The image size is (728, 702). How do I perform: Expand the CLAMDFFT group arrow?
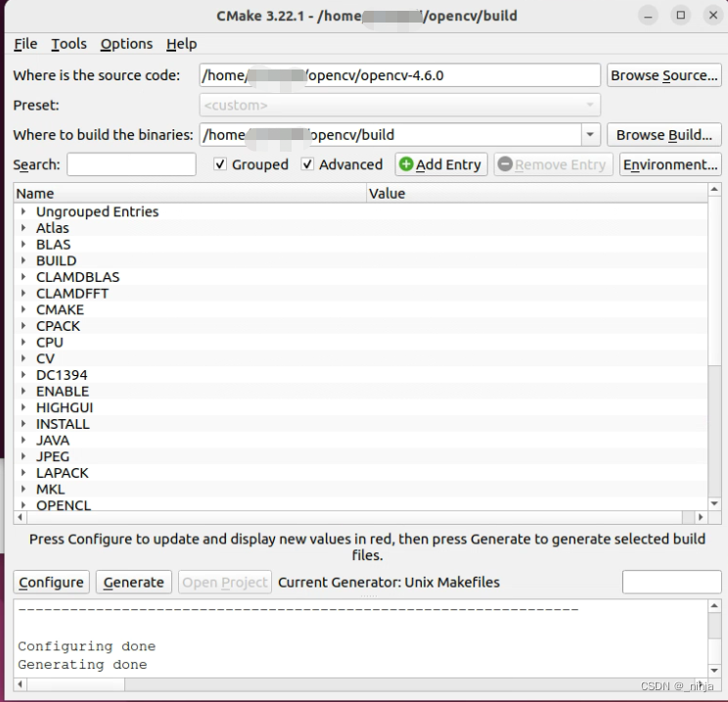23,293
